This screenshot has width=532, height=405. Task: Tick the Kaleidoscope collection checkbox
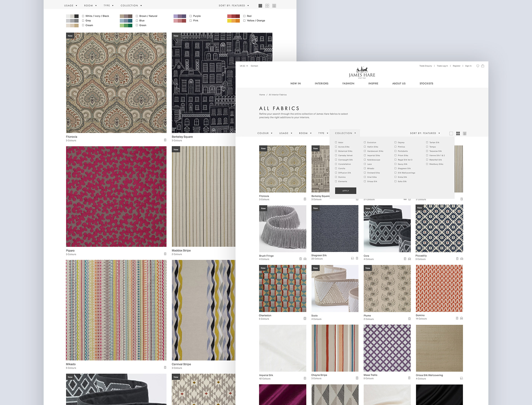[x=365, y=160]
